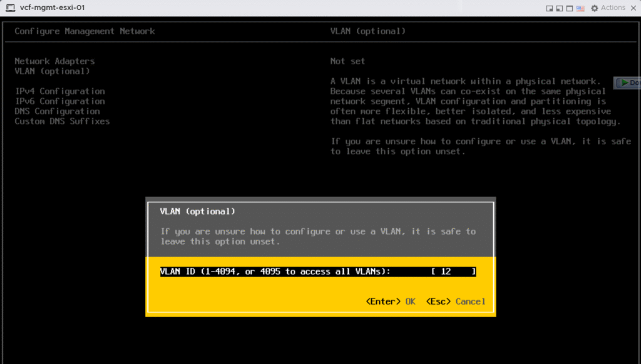Click the gear icon beside Actions

point(595,8)
